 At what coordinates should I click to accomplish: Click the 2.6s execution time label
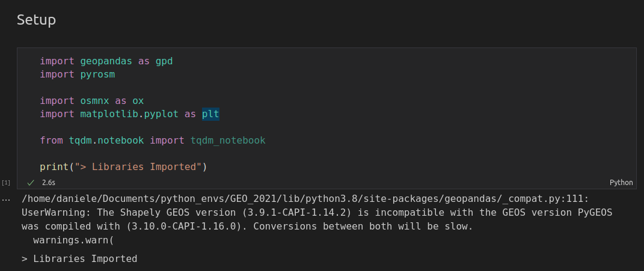[49, 182]
